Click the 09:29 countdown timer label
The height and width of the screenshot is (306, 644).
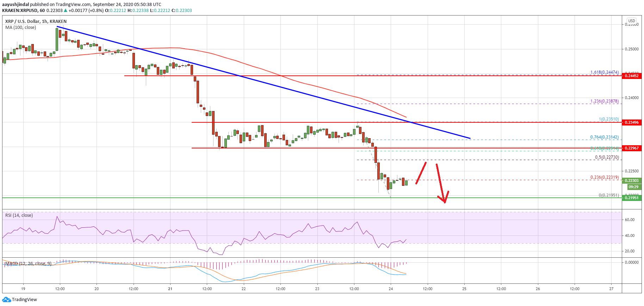[633, 187]
